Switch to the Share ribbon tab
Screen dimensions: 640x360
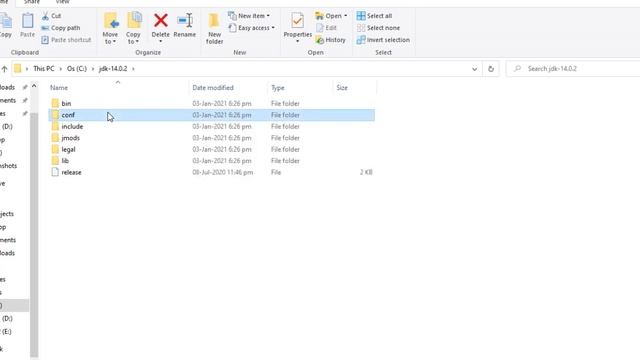tap(32, 2)
